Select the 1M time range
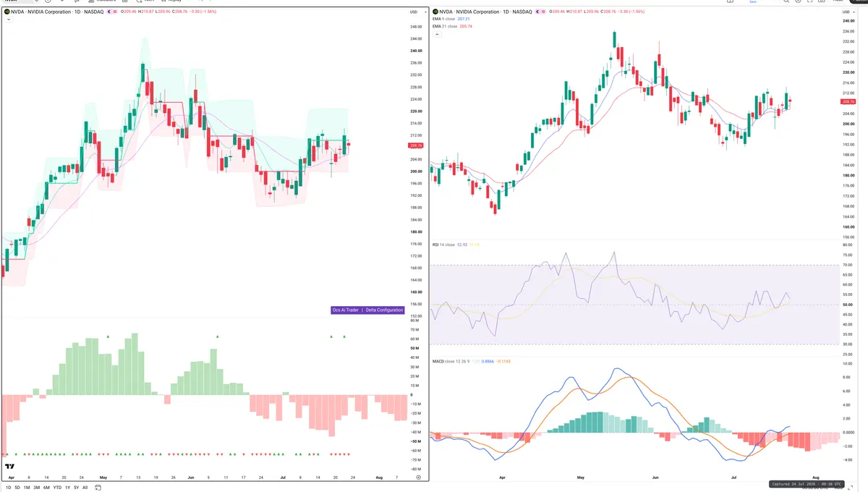Screen dimensions: 868x492 click(x=27, y=488)
